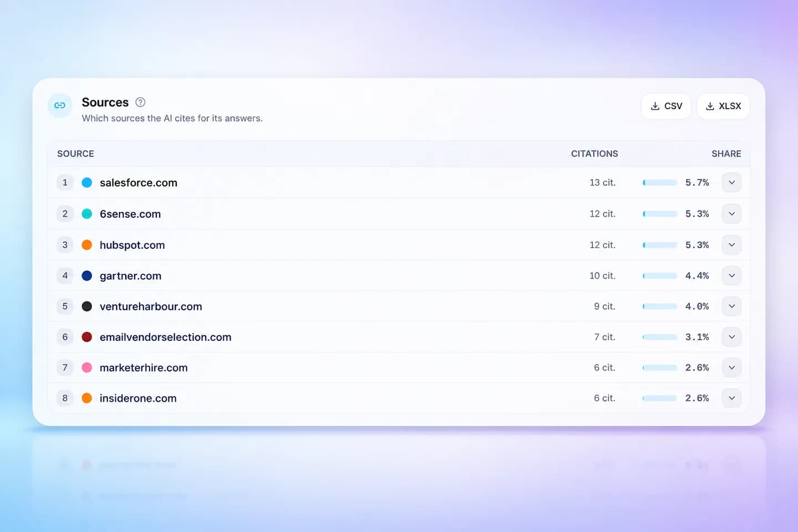The width and height of the screenshot is (798, 532).
Task: Click the 5.3% share for 6sense.com
Action: coord(697,214)
